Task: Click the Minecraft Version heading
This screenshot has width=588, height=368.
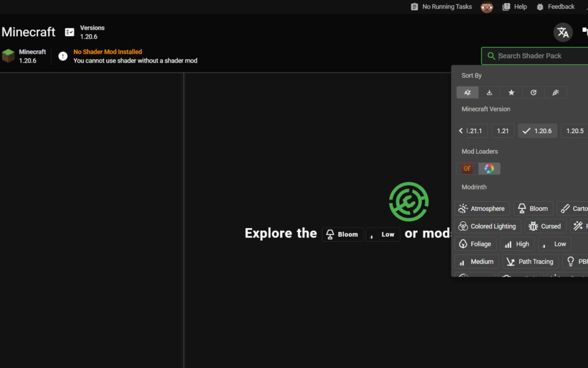Action: [x=486, y=109]
